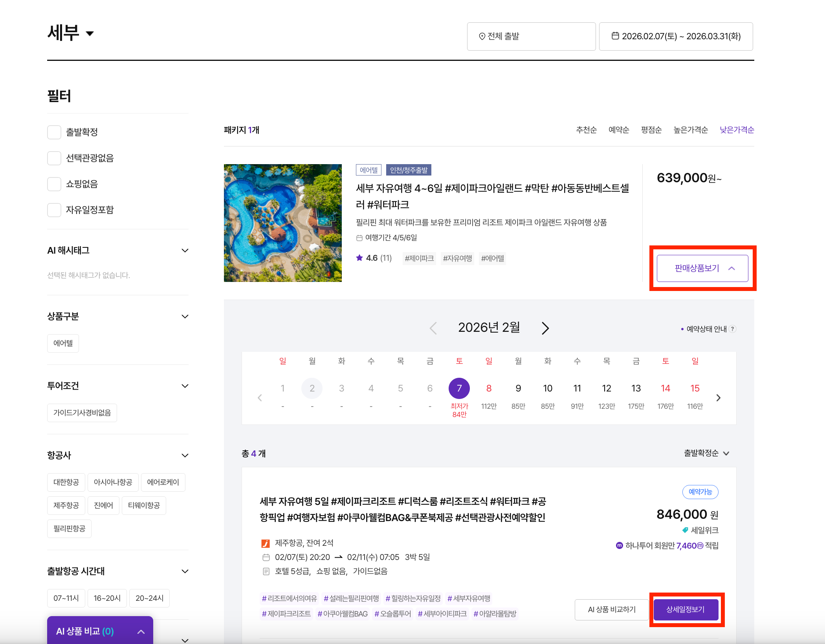Check the 선택관광없음 filter
Viewport: 825px width, 644px height.
point(54,158)
